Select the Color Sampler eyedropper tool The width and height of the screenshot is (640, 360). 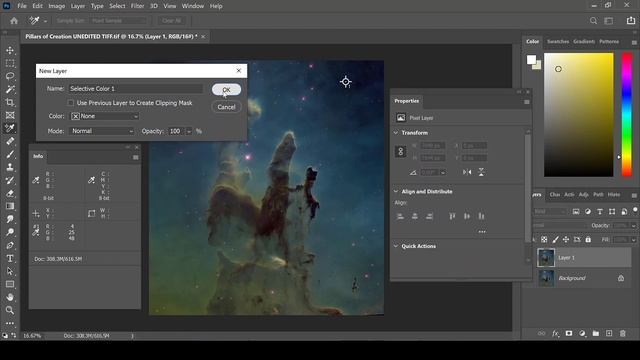pos(10,128)
